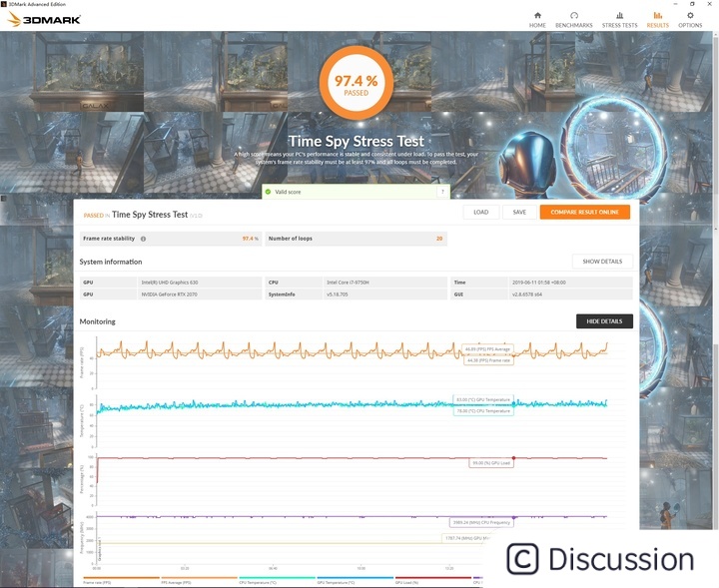
Task: Click the Stress Tests bar chart icon
Action: [619, 15]
